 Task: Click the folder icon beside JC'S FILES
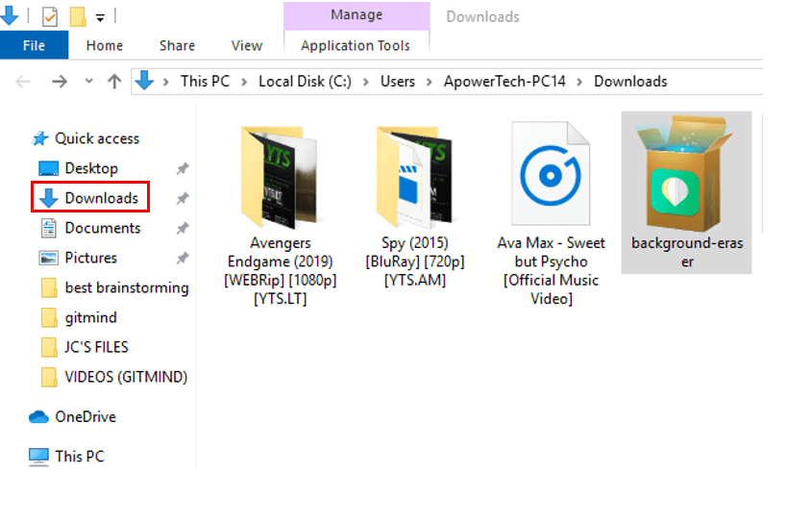[49, 347]
